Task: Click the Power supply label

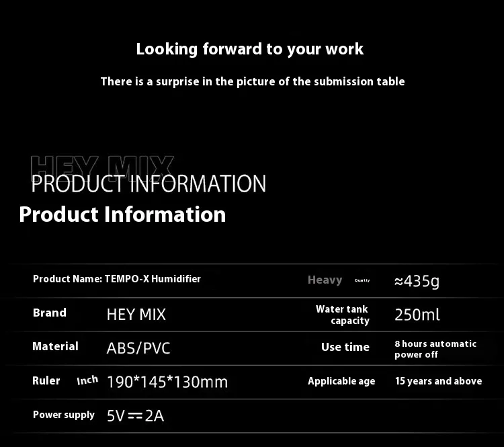Action: [64, 415]
